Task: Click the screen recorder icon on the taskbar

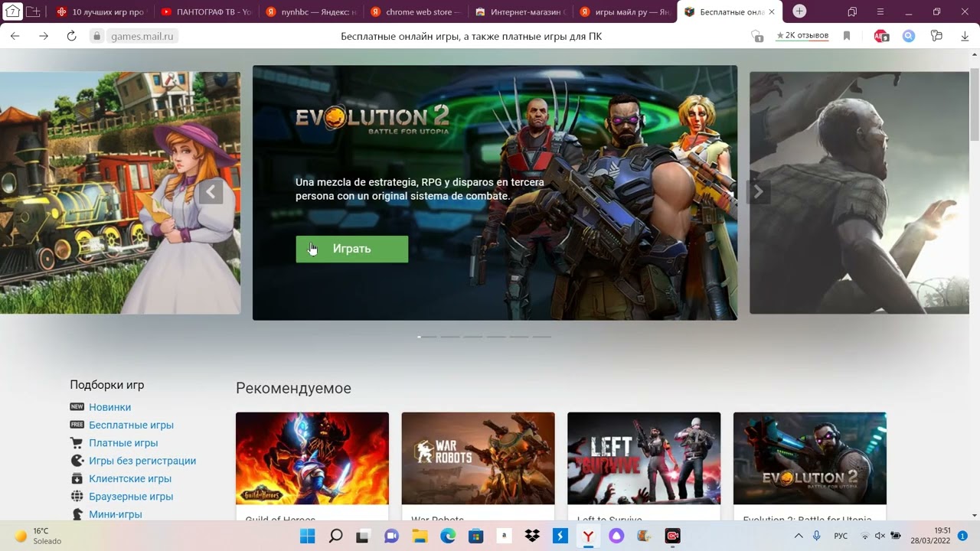Action: pos(672,536)
